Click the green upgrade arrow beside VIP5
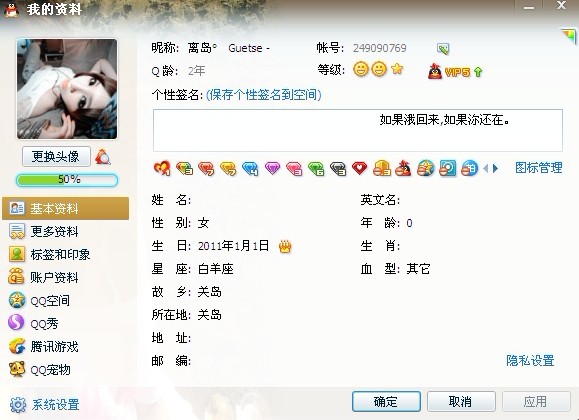Screen dimensions: 579x420 (478, 72)
